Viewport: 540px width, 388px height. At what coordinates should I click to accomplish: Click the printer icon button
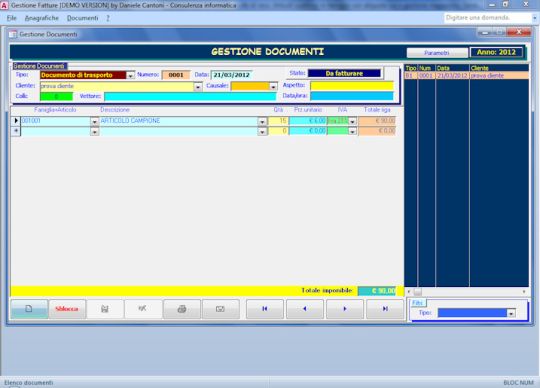click(182, 309)
